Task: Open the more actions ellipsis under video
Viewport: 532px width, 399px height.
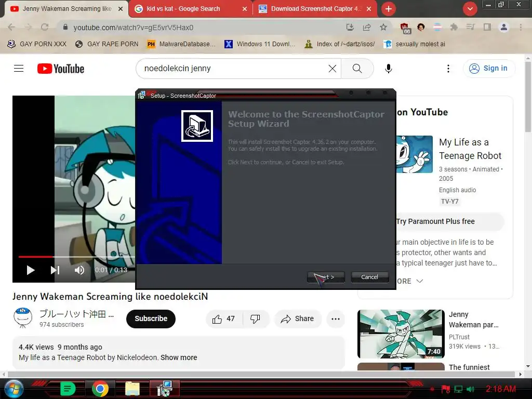Action: click(336, 318)
